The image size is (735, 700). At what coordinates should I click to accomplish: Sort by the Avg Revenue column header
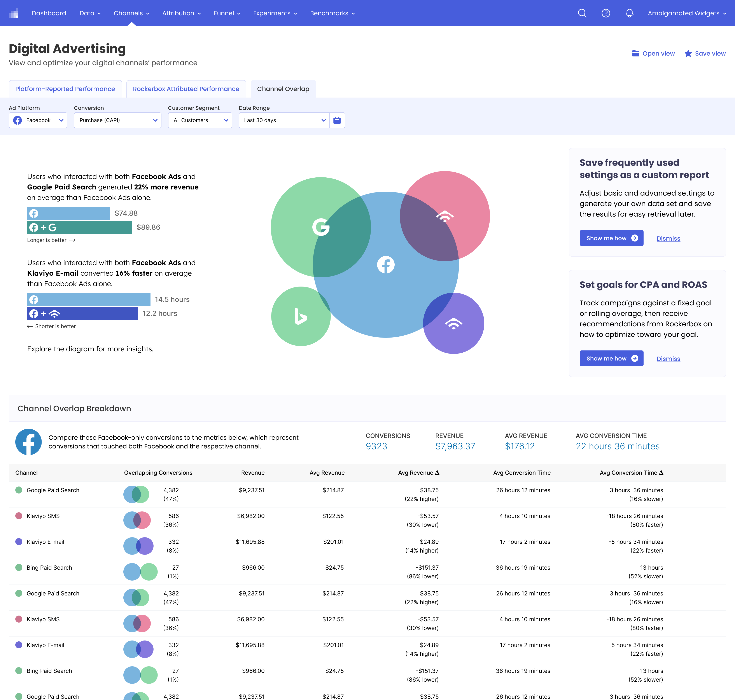(x=327, y=473)
